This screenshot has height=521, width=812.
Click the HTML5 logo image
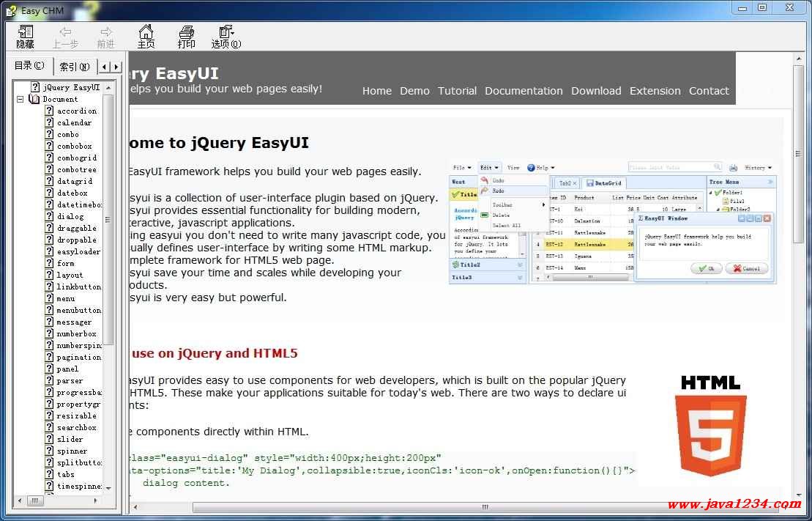click(709, 425)
